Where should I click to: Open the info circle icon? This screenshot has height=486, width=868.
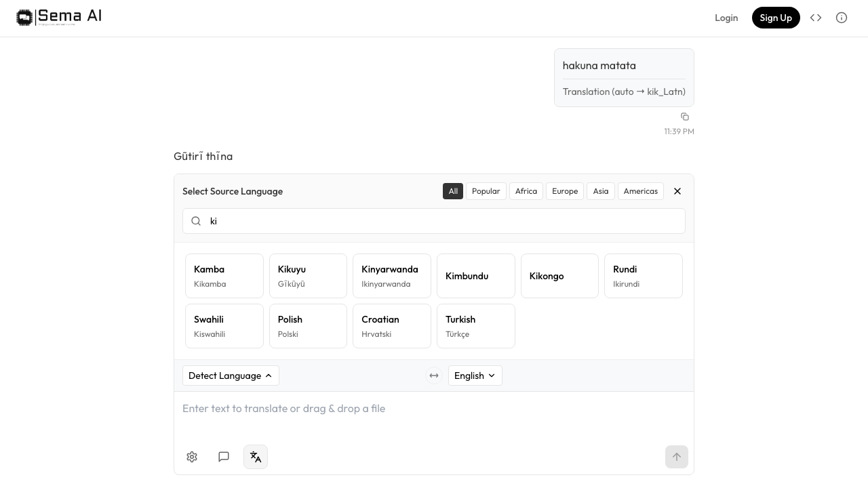(x=842, y=18)
